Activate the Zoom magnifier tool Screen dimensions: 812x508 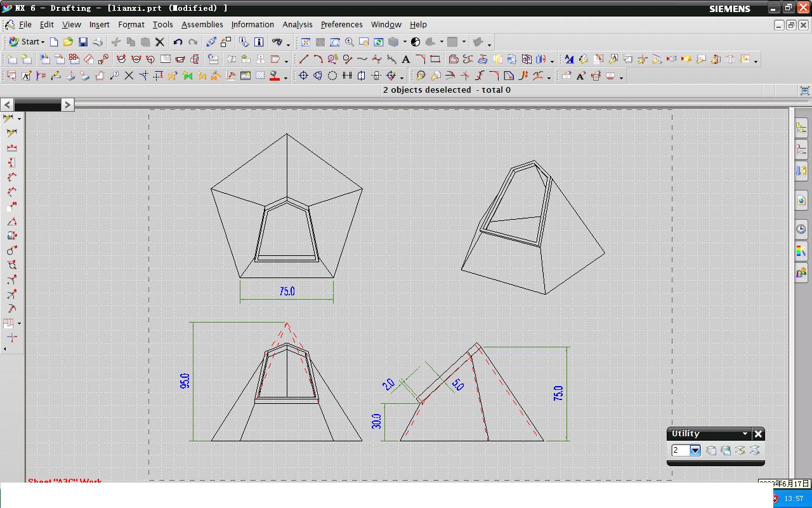click(x=350, y=42)
